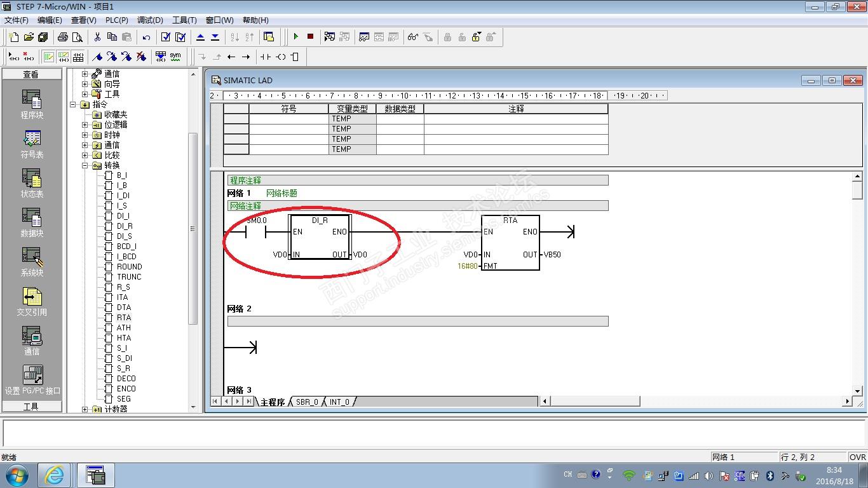Viewport: 868px width, 488px height.
Task: Select the TRUNC instruction in tree
Action: [129, 277]
